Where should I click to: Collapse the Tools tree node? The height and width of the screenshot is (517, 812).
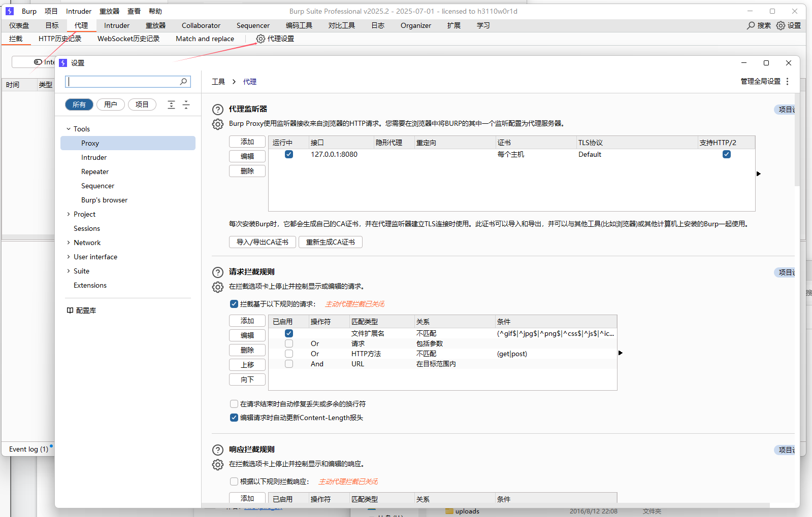pyautogui.click(x=69, y=129)
